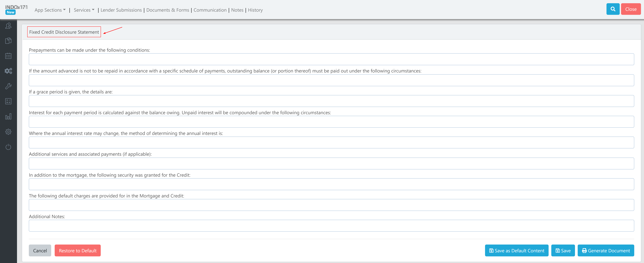Open the History menu item
The image size is (644, 263).
pos(255,10)
